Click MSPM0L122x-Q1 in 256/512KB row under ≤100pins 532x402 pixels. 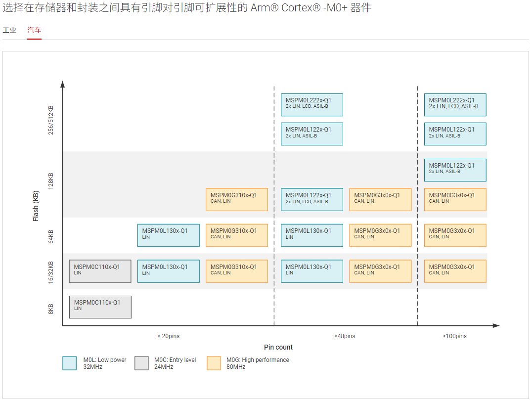click(x=455, y=134)
